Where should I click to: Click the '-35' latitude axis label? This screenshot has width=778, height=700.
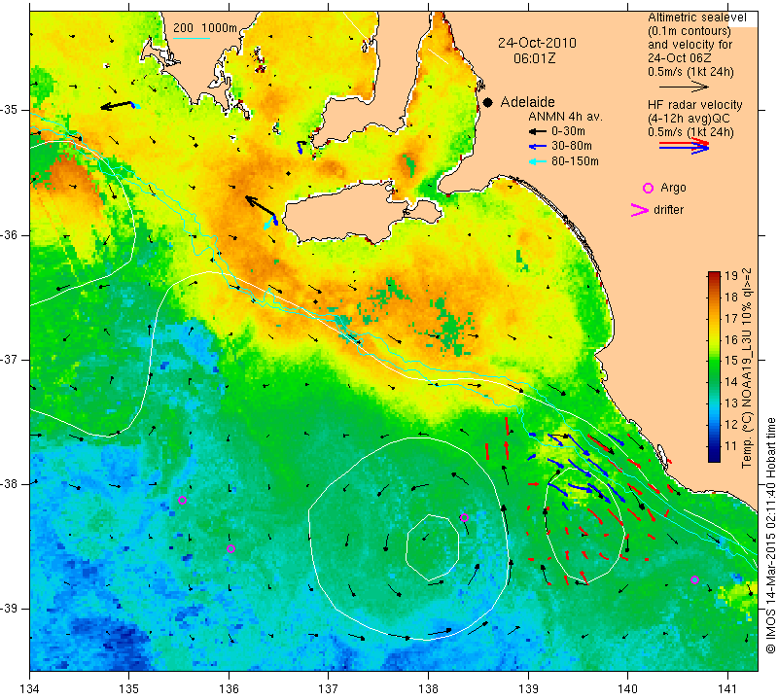[x=10, y=110]
